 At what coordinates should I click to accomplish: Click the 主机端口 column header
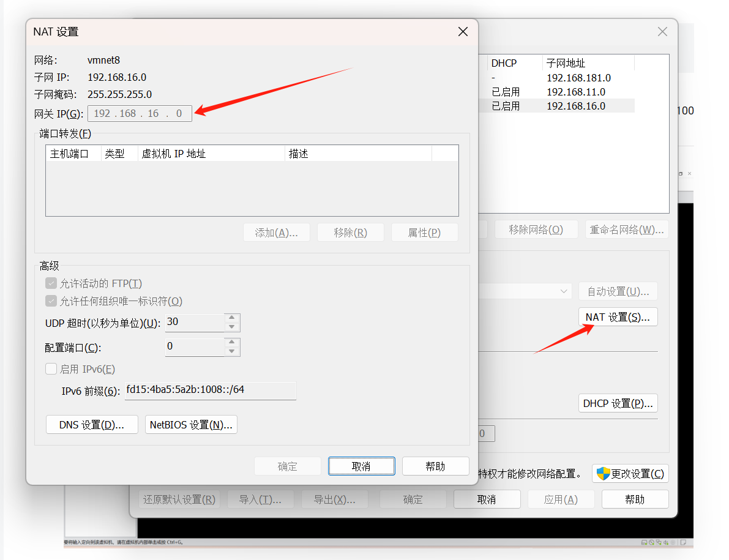pyautogui.click(x=73, y=154)
